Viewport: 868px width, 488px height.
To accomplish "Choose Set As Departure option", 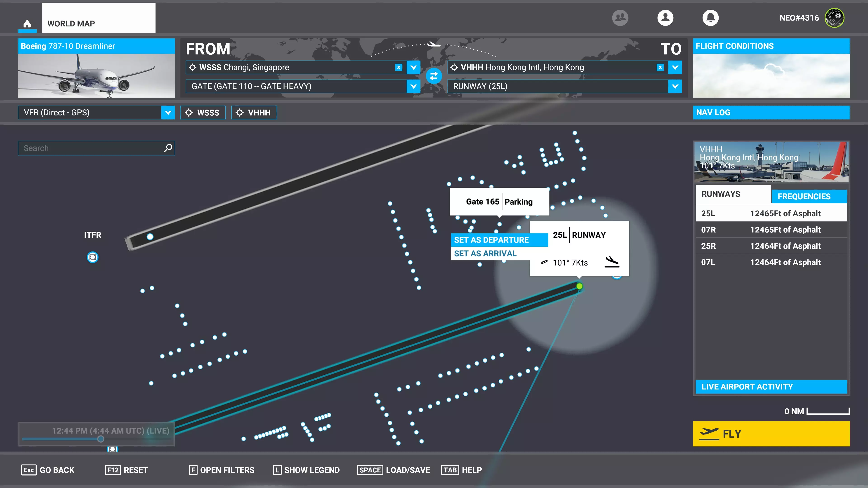I will click(x=491, y=240).
